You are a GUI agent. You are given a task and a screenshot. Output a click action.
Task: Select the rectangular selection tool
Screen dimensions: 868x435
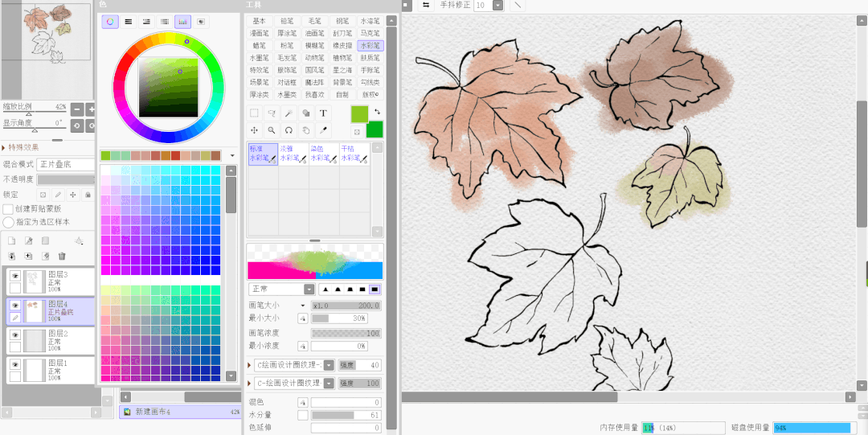(254, 113)
